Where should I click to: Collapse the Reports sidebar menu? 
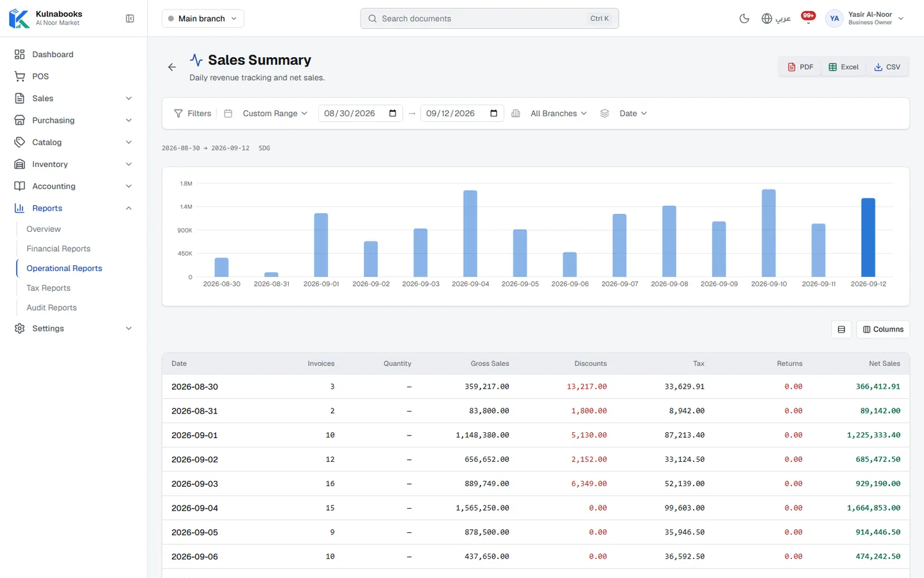coord(74,208)
